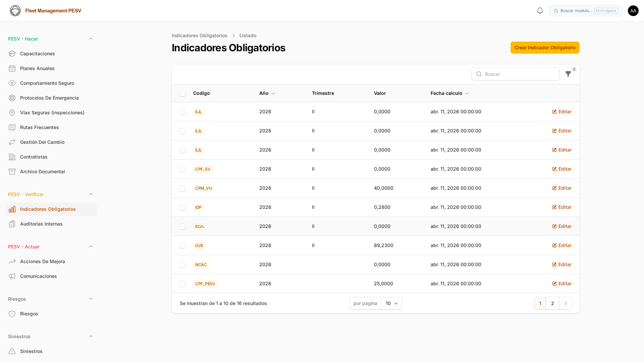Click the IDP code badge
Image resolution: width=644 pixels, height=362 pixels.
pos(198,207)
